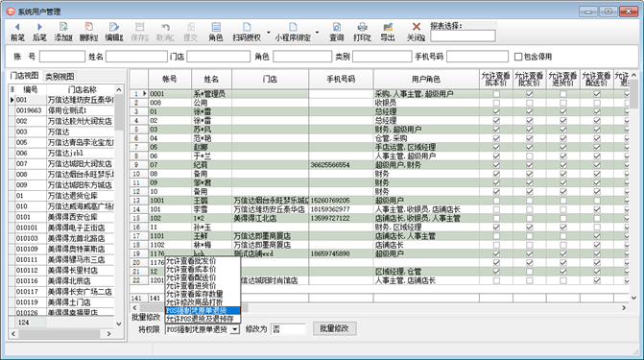This screenshot has width=644, height=360.
Task: Expand the 小程序绑定 dropdown arrow
Action: tap(317, 32)
